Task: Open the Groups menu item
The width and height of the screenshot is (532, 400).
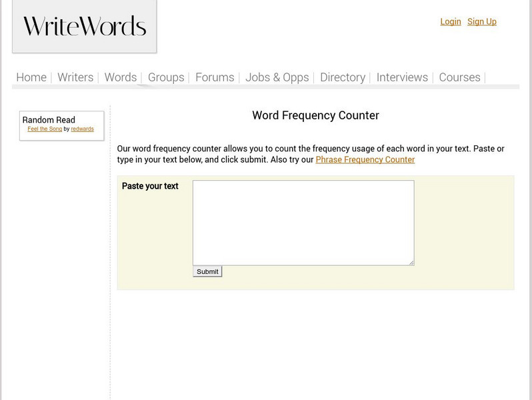Action: click(166, 77)
